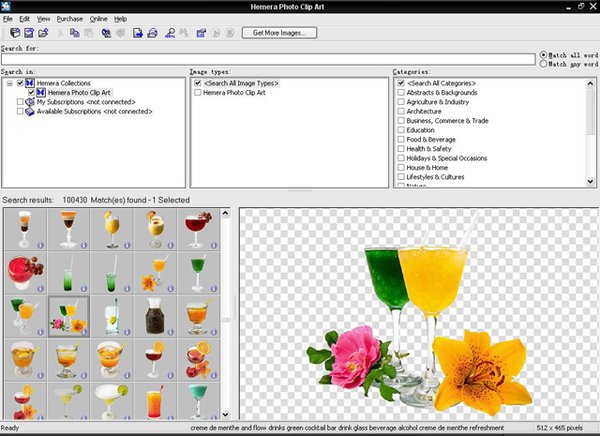This screenshot has height=436, width=600.
Task: Click the info icon on red cocktail with grapes thumbnail
Action: [x=214, y=245]
